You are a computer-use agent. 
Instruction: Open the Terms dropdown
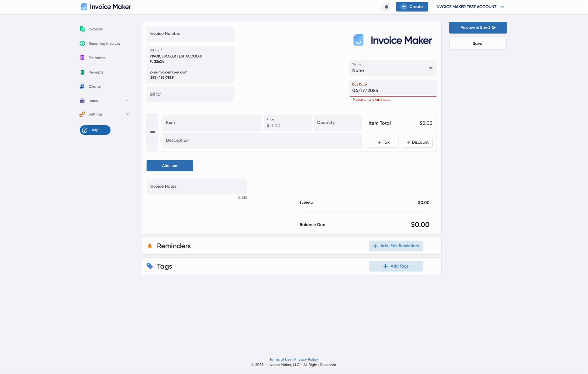tap(393, 68)
